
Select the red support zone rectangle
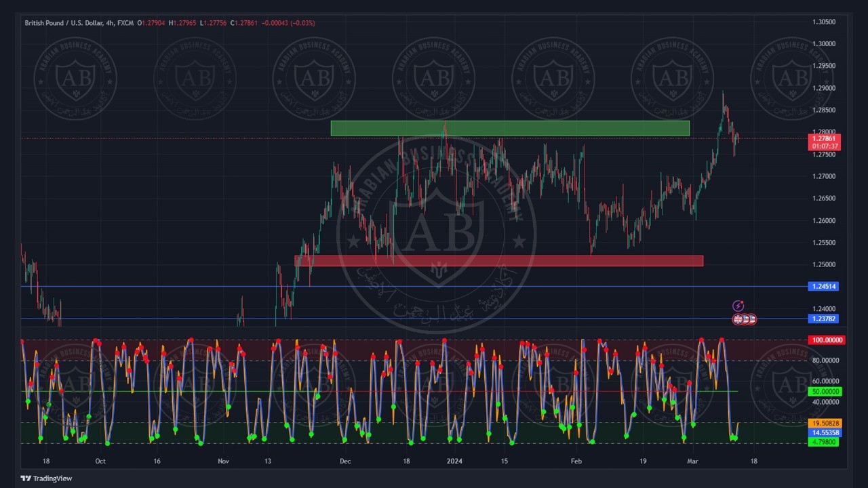tap(499, 261)
